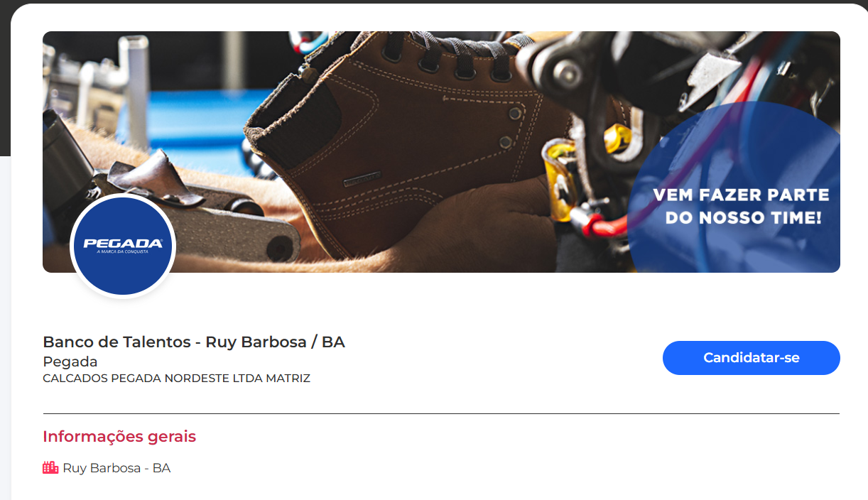Click the Candidatar-se button
This screenshot has width=868, height=500.
[x=751, y=358]
